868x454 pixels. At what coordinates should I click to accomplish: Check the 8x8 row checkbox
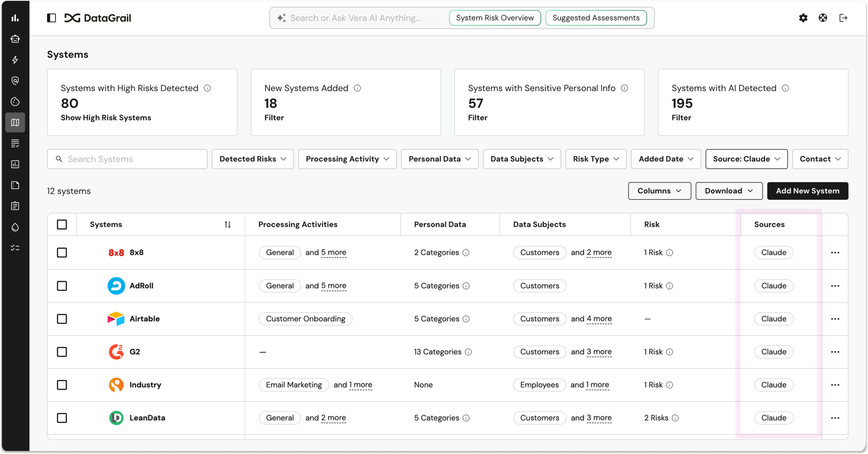(62, 253)
